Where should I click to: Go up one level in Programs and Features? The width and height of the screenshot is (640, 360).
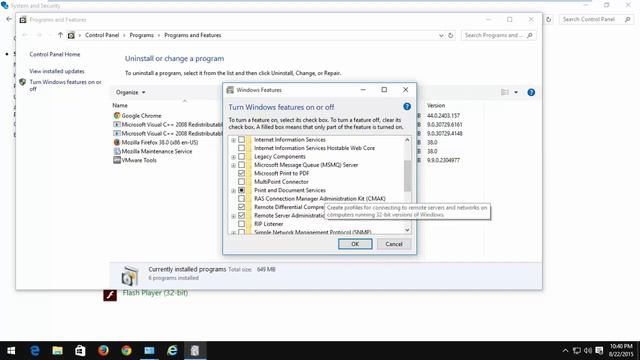[60, 35]
